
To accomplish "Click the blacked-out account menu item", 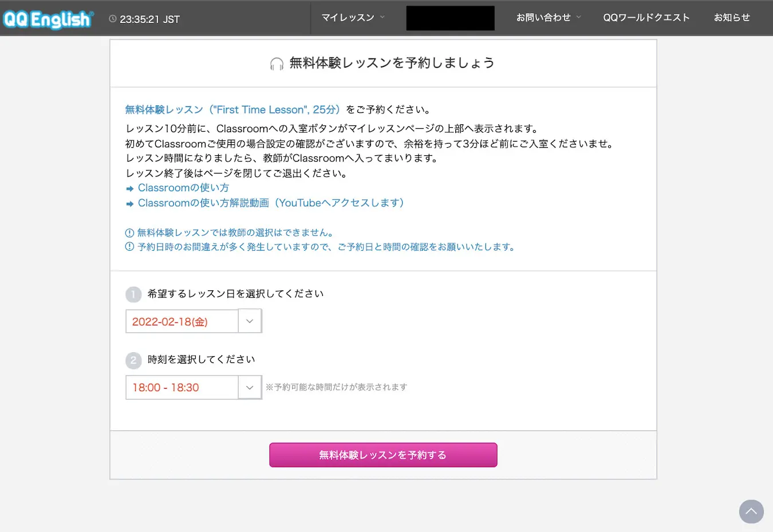I will tap(451, 18).
